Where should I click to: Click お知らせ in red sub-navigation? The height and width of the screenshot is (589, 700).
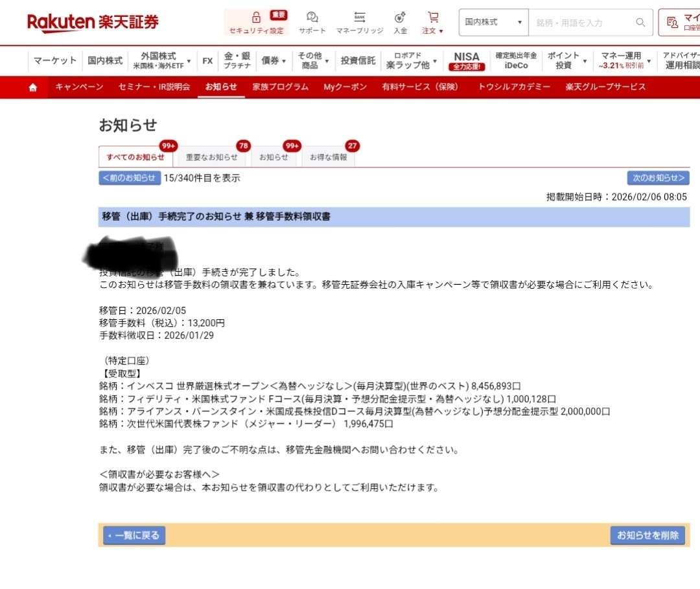coord(221,87)
